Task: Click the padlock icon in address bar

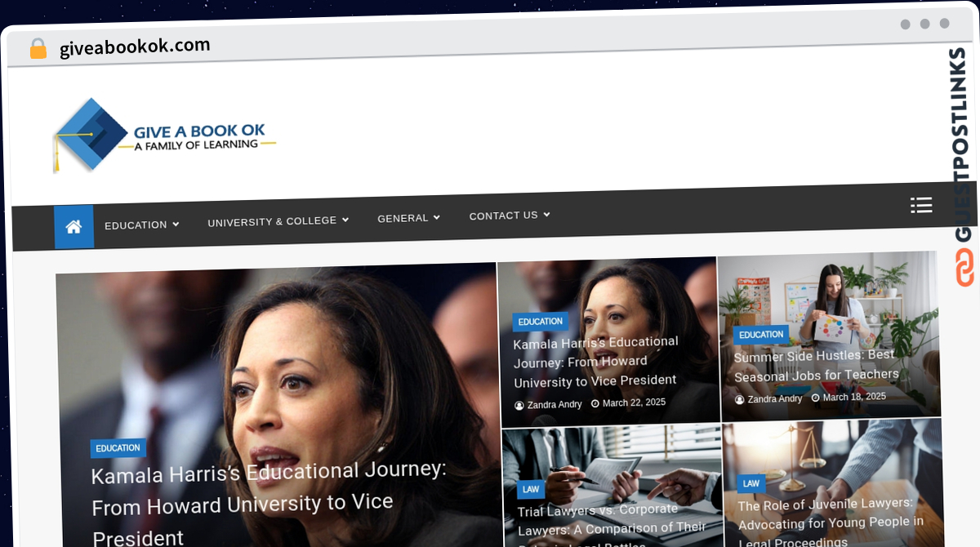Action: (38, 48)
